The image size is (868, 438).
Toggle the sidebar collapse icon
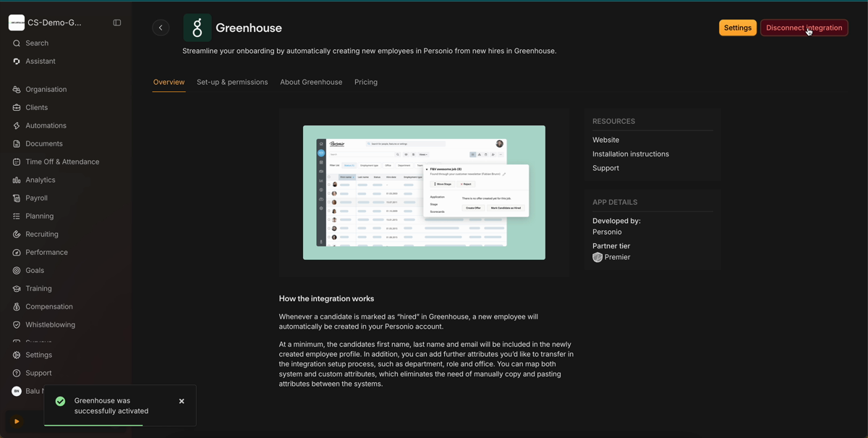[117, 22]
